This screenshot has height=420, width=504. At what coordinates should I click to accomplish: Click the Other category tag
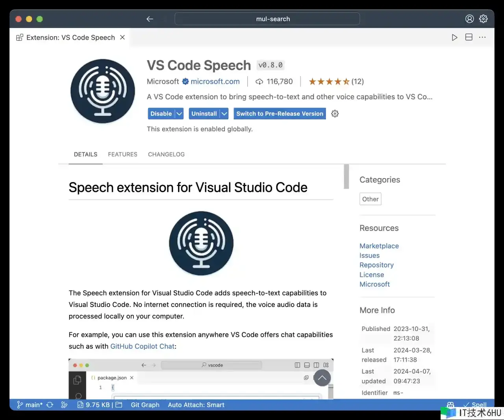[x=371, y=199]
